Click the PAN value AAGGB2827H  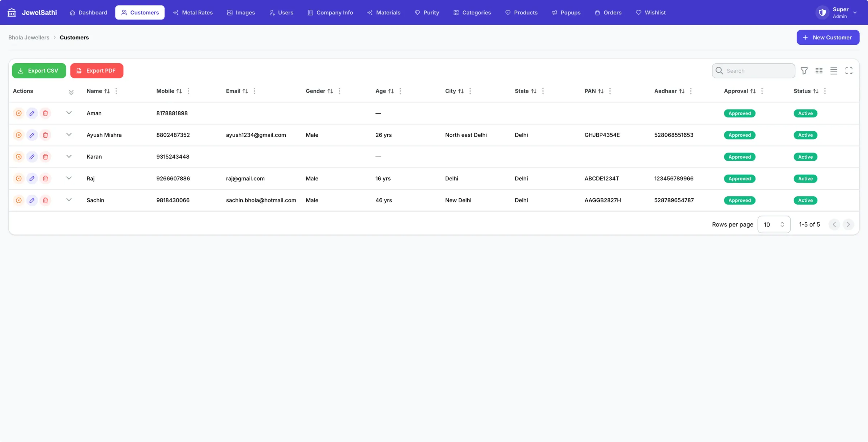pos(603,200)
